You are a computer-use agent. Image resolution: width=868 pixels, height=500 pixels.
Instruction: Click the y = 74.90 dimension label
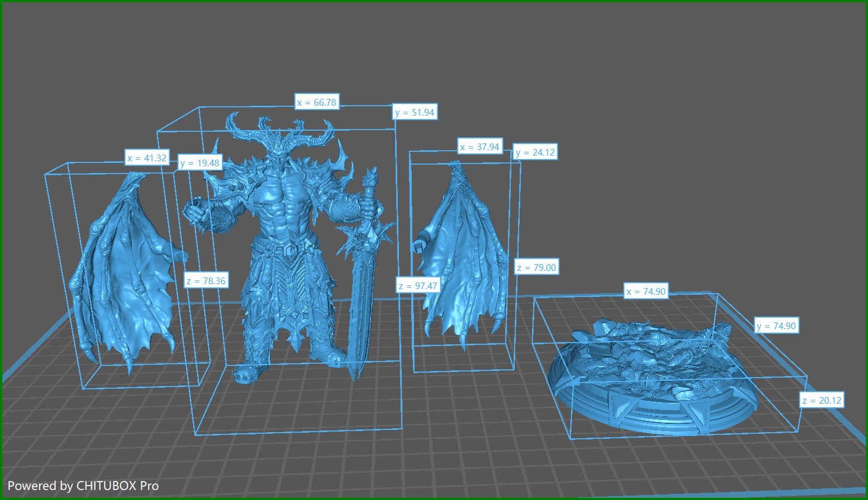pyautogui.click(x=776, y=326)
